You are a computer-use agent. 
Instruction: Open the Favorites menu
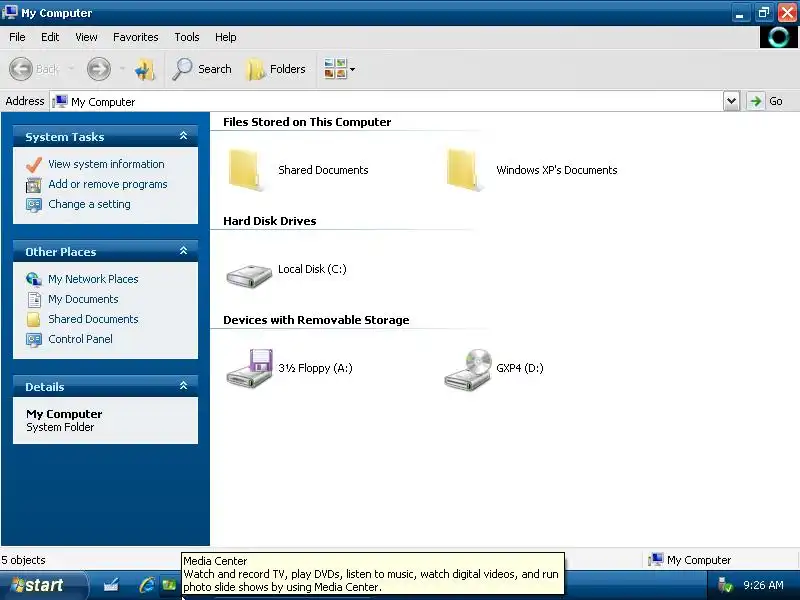136,37
